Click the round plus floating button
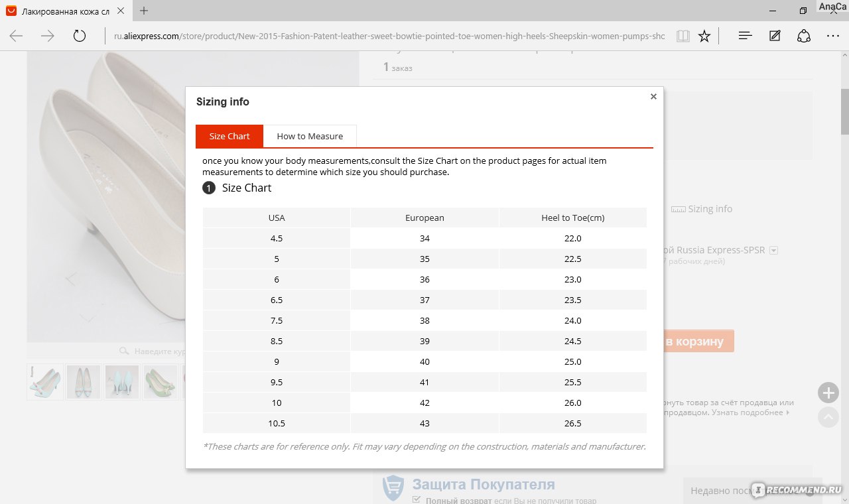Image resolution: width=849 pixels, height=504 pixels. pos(828,393)
